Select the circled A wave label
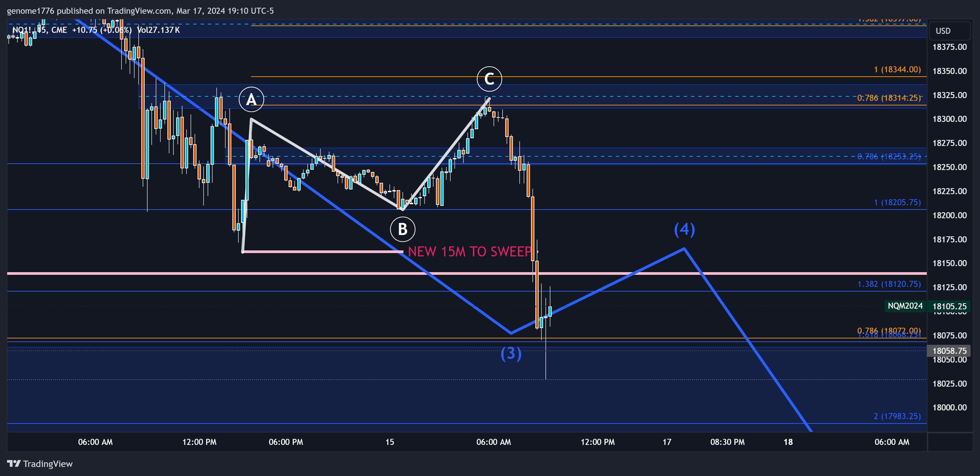980x476 pixels. pyautogui.click(x=251, y=99)
